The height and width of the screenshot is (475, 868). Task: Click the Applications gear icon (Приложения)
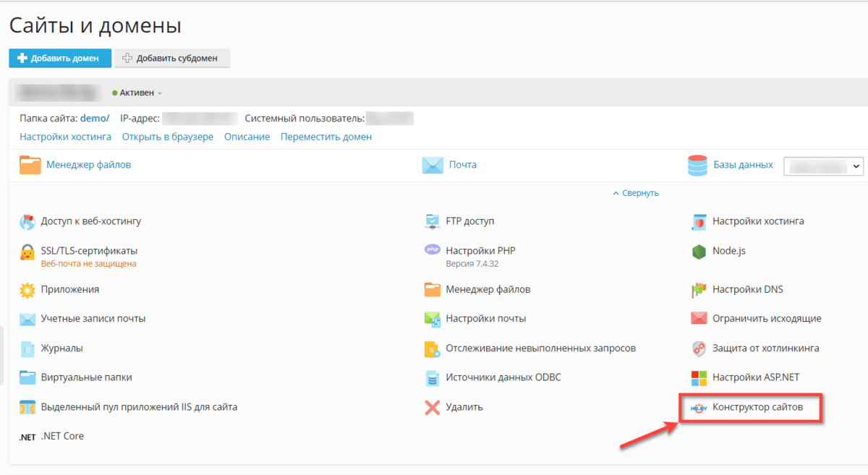27,290
